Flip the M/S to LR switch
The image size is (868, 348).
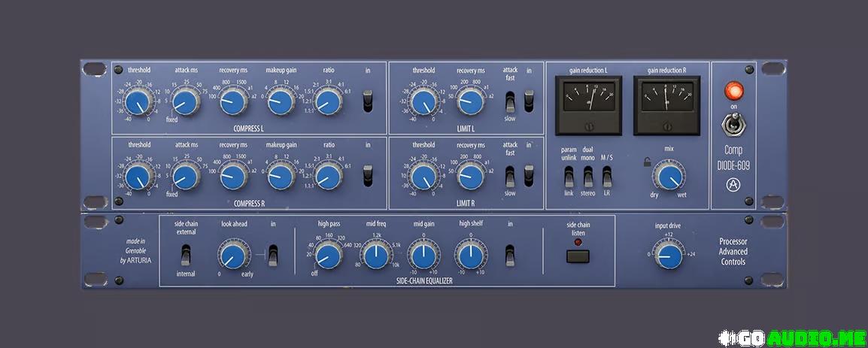pyautogui.click(x=607, y=177)
